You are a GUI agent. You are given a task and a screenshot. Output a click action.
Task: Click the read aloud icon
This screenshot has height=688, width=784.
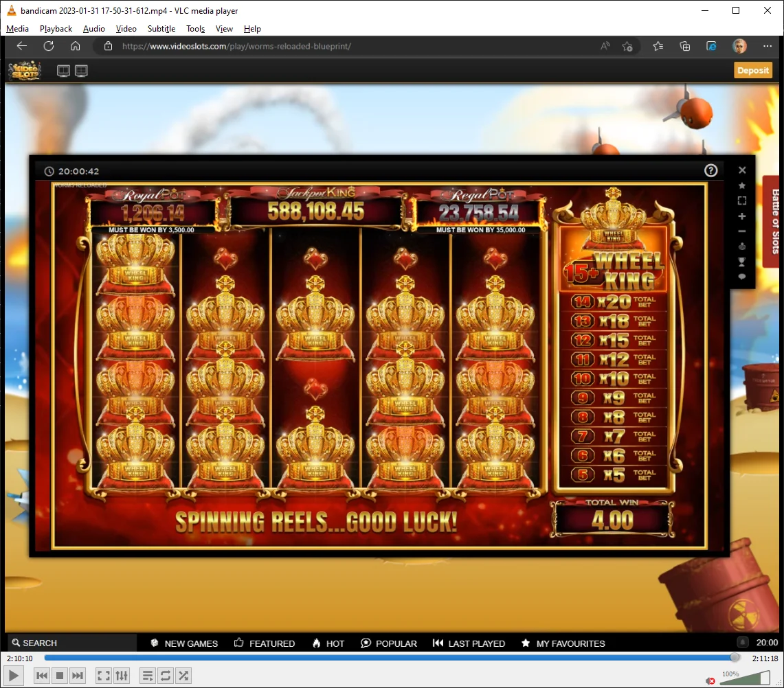point(605,46)
